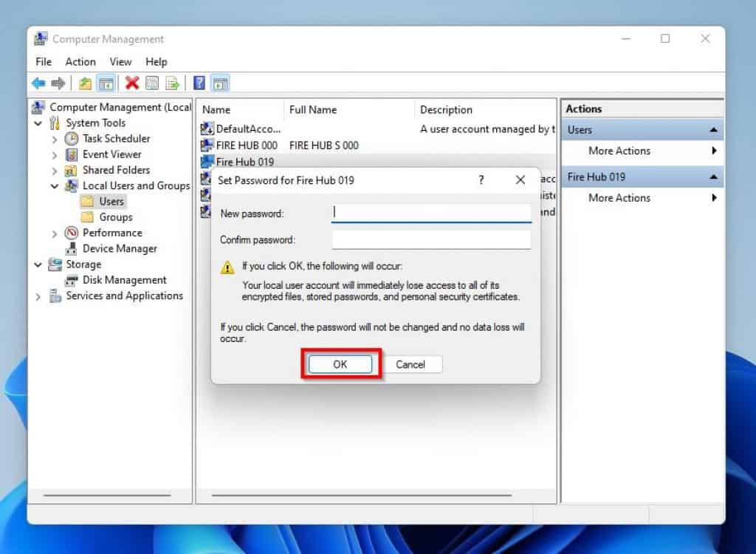
Task: Click the Event Viewer icon
Action: 72,155
